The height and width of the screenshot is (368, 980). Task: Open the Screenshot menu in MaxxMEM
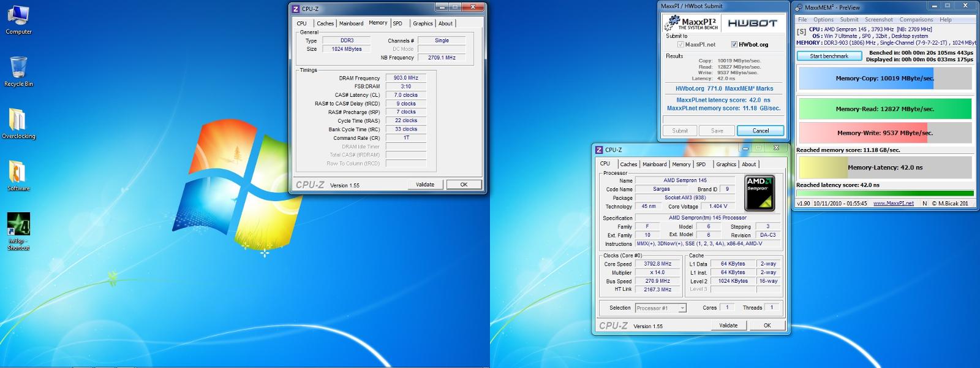(879, 20)
